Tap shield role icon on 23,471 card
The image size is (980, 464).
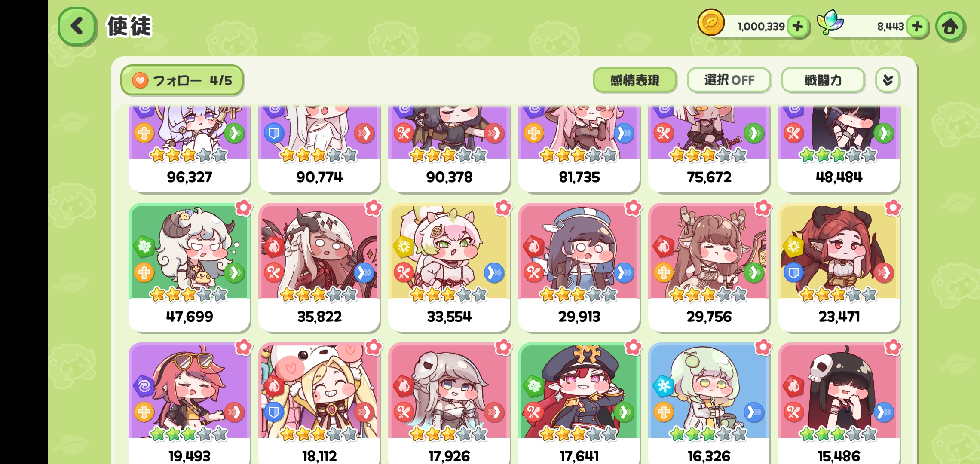tap(793, 273)
